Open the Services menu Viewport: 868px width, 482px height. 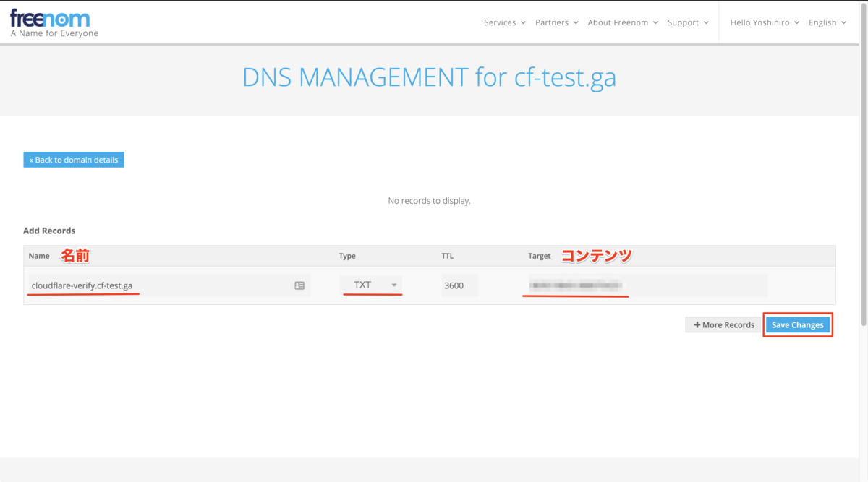(505, 22)
